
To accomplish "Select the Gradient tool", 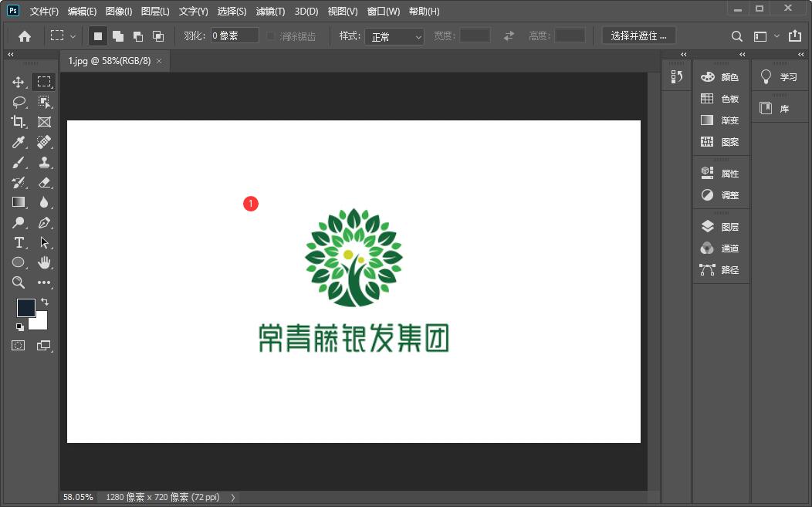I will (19, 202).
